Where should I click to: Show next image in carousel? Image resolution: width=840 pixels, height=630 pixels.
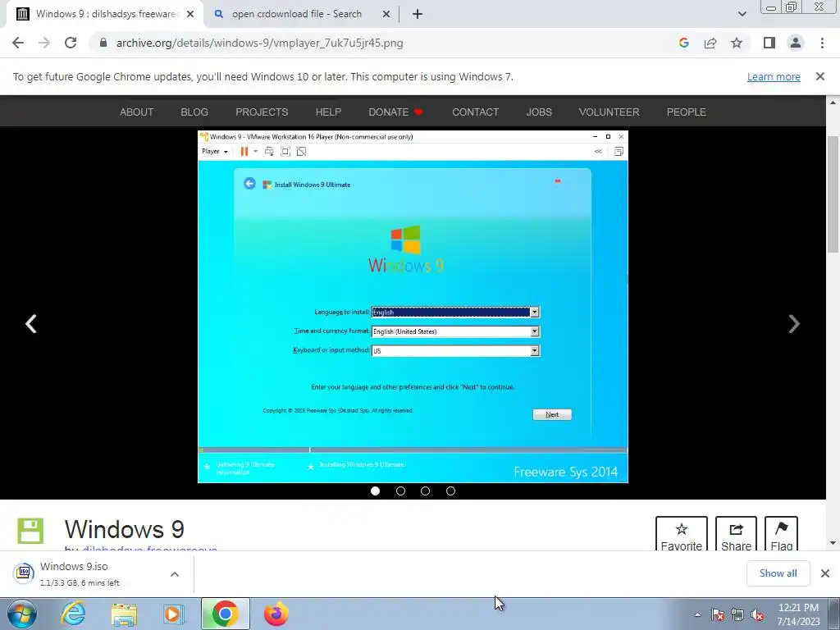tap(794, 323)
